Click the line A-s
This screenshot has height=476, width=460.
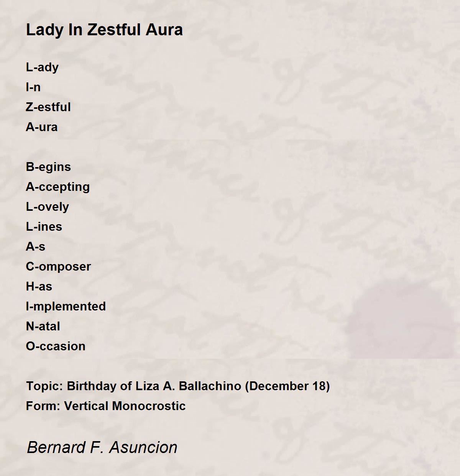pos(36,246)
